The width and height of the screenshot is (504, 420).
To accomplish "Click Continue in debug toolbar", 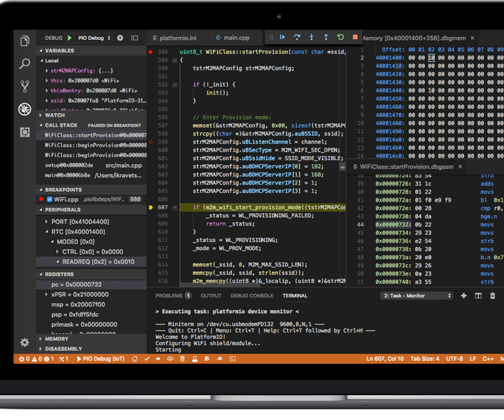I will (282, 37).
